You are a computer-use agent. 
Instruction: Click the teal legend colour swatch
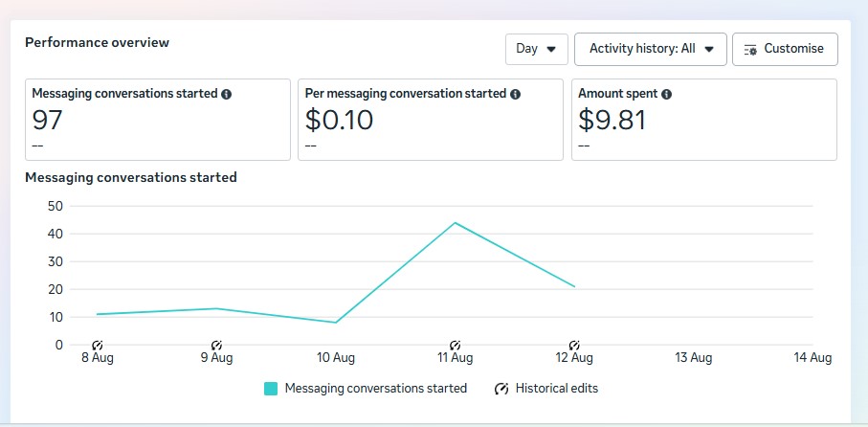point(271,389)
